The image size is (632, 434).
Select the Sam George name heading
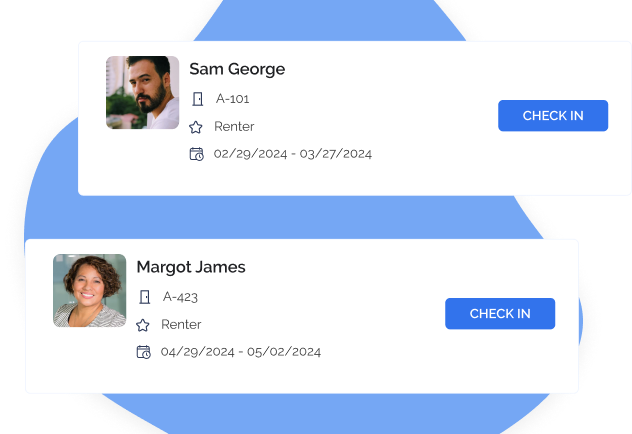(x=237, y=69)
